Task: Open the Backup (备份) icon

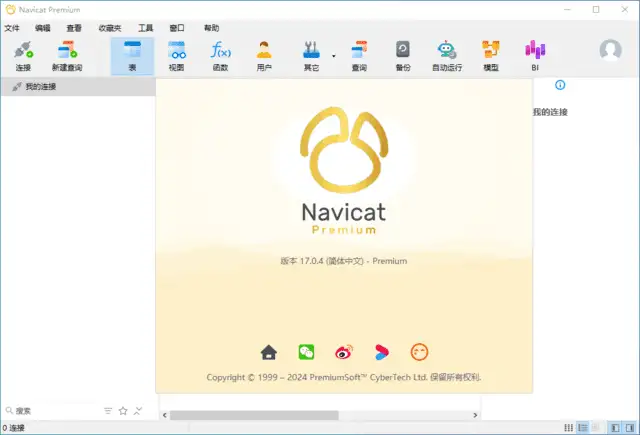Action: 403,56
